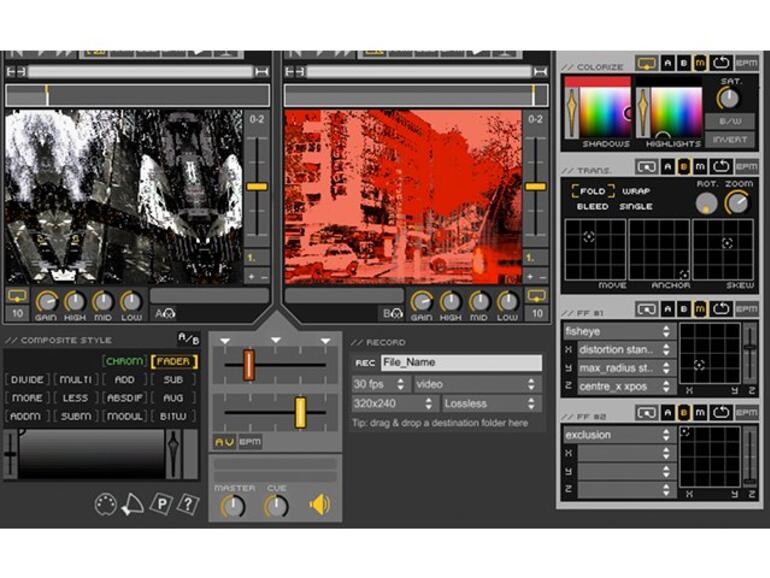Open the 30 fps frame rate dropdown
770x578 pixels.
[x=380, y=384]
